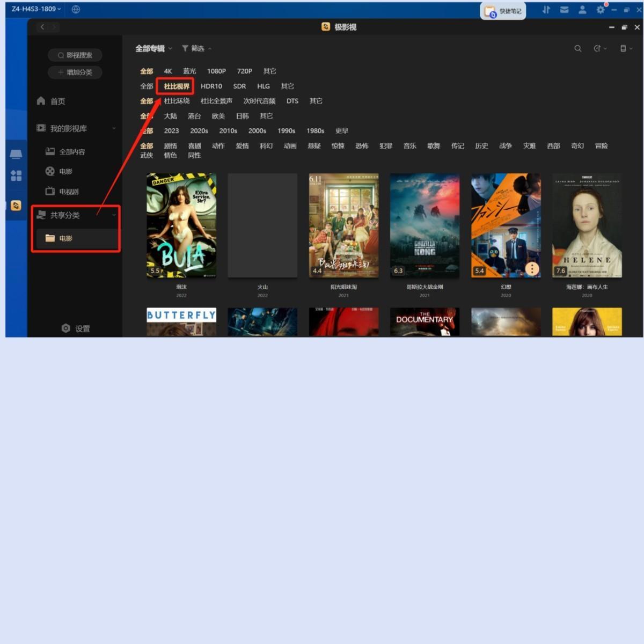Click the 增加分类 add category button

click(75, 72)
